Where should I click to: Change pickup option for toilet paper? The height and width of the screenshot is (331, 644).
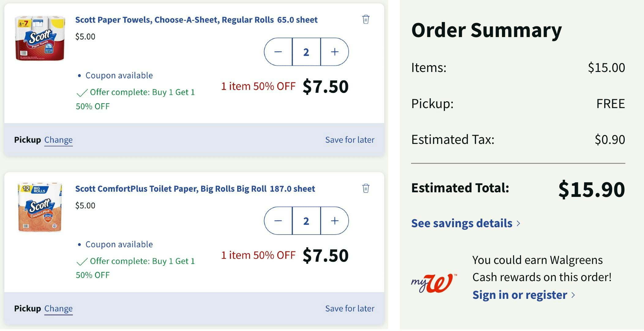click(58, 309)
